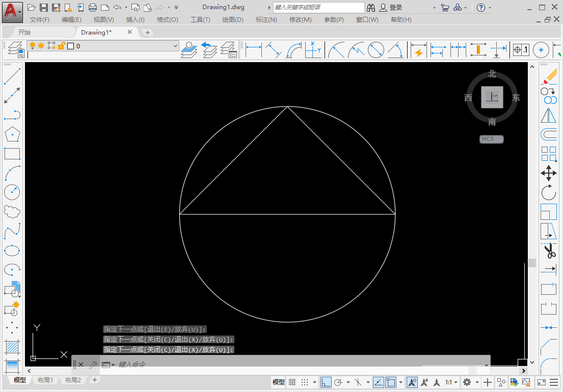Toggle annotation visibility in status bar
The height and width of the screenshot is (392, 563).
tap(412, 382)
